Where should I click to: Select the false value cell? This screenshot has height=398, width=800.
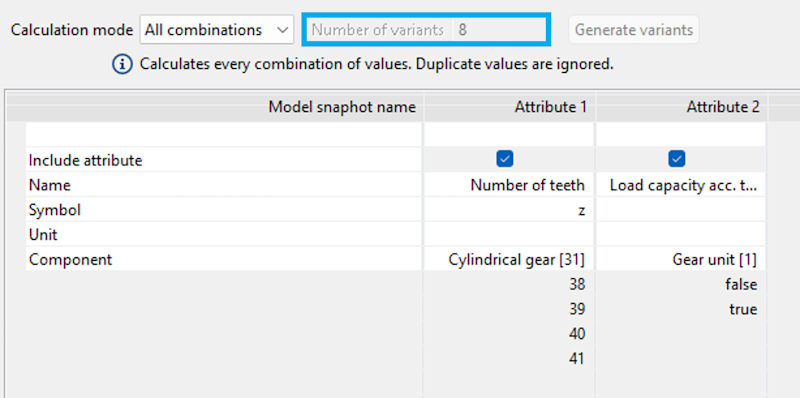(681, 284)
